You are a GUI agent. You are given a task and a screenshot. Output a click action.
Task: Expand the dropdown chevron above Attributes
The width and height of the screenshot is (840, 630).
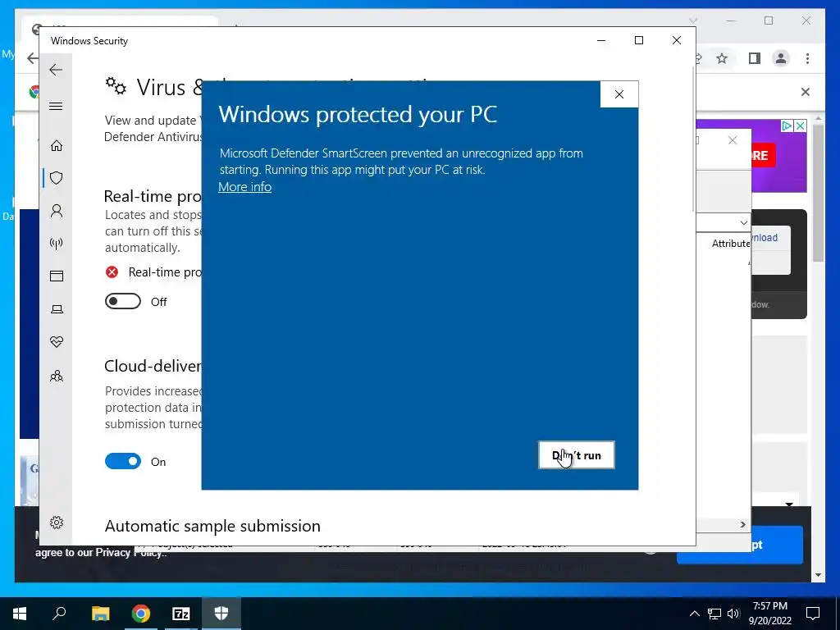(x=743, y=222)
